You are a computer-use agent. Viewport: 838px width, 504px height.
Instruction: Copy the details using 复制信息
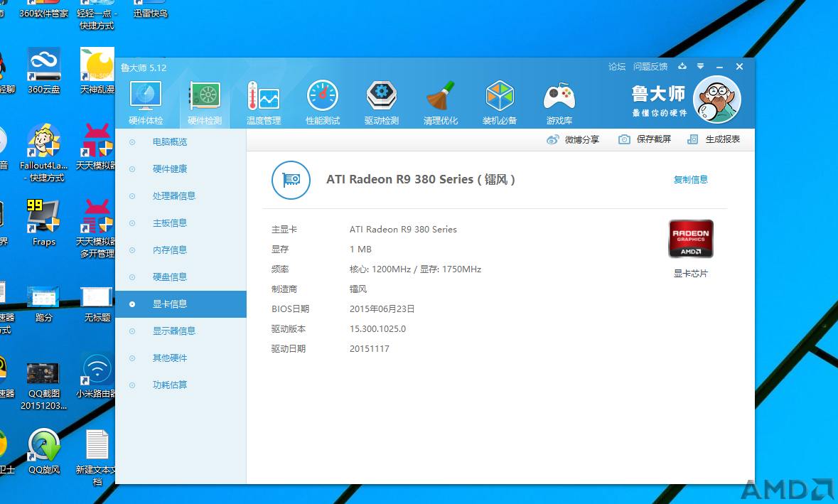(690, 180)
